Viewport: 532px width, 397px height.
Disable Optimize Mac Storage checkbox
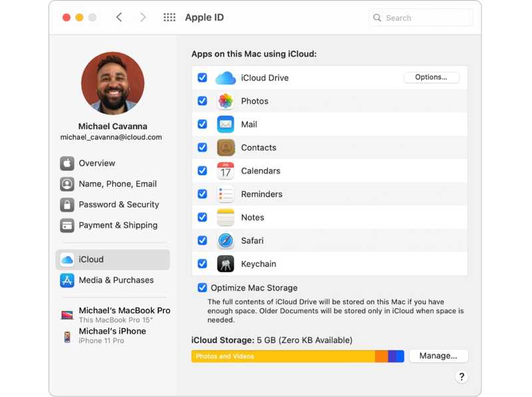point(202,288)
